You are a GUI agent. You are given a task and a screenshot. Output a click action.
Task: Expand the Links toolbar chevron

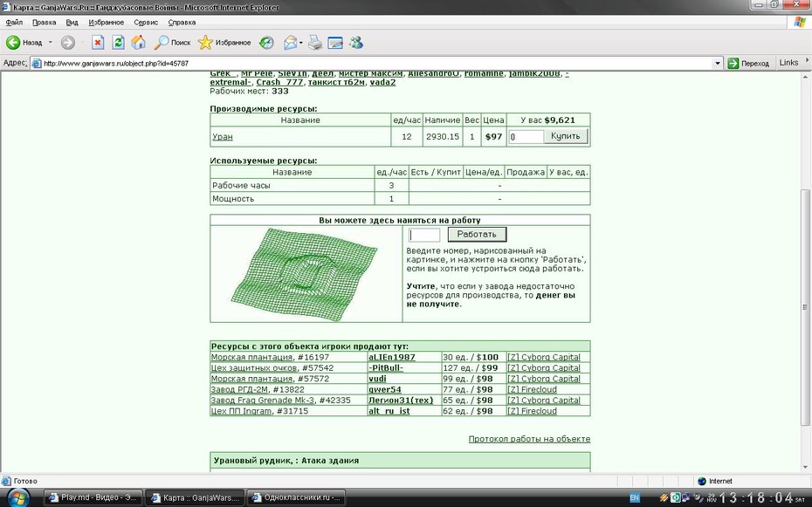[x=806, y=61]
